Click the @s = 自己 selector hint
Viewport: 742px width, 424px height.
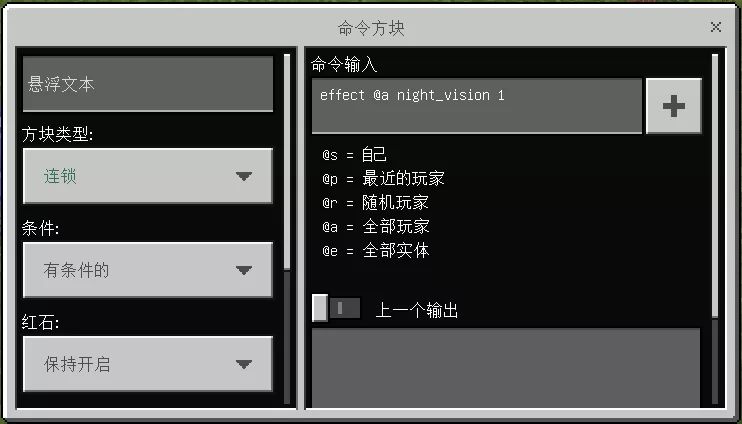tap(354, 155)
